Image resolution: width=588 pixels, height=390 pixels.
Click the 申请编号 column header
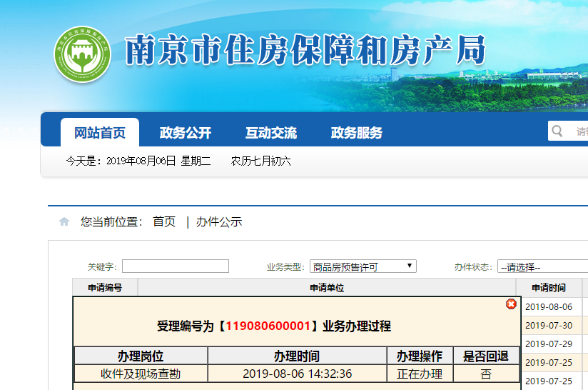point(105,288)
